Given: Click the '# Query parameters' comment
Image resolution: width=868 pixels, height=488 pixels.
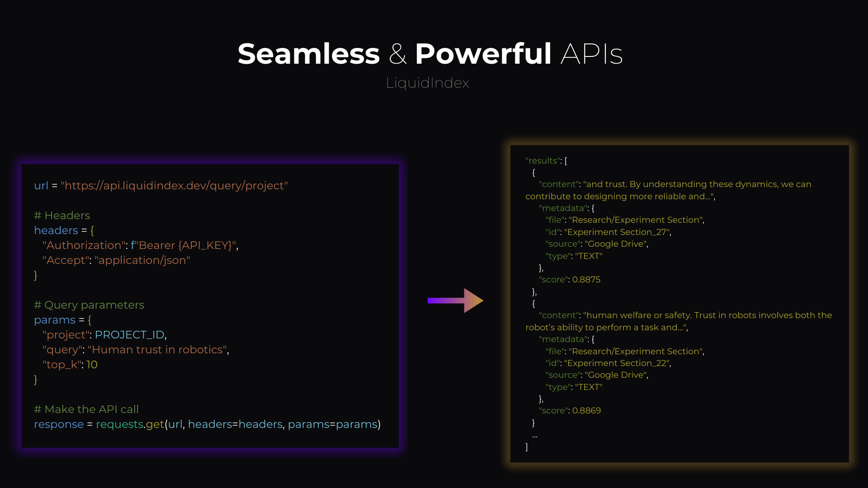Looking at the screenshot, I should [x=89, y=305].
